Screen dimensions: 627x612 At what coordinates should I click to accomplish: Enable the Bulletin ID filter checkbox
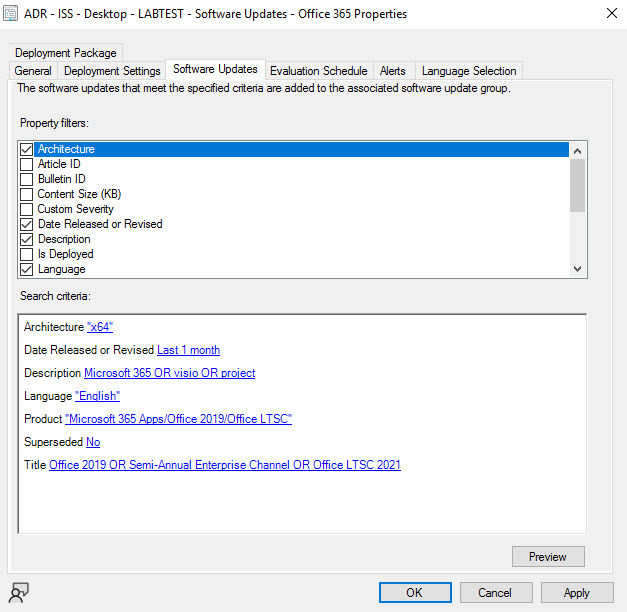[26, 179]
